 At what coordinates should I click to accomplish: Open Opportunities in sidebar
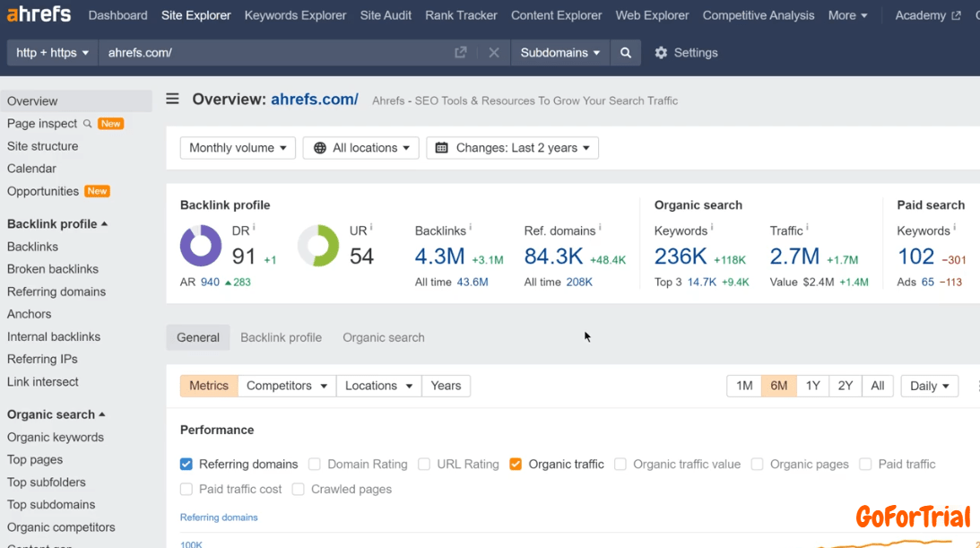(x=42, y=191)
